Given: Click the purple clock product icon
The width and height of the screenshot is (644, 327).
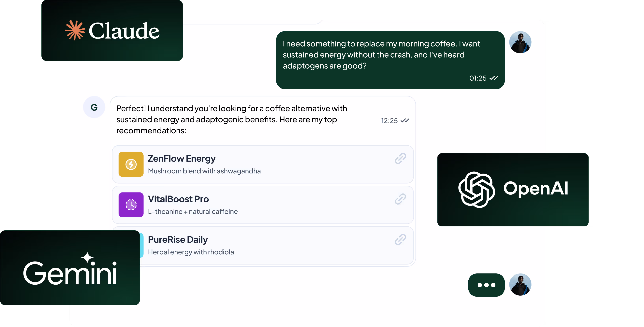Looking at the screenshot, I should pos(131,205).
